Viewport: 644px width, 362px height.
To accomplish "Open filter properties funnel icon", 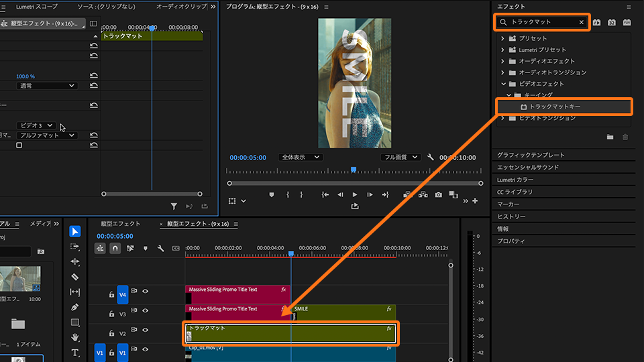I will click(x=174, y=206).
